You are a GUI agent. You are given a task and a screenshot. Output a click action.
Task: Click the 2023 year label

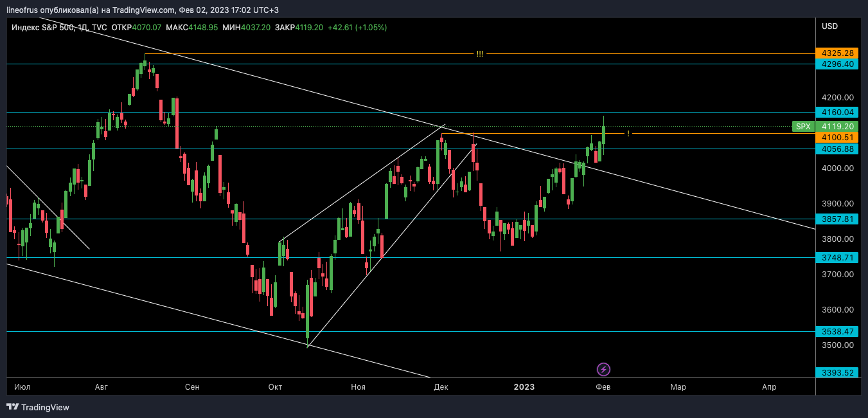[524, 386]
